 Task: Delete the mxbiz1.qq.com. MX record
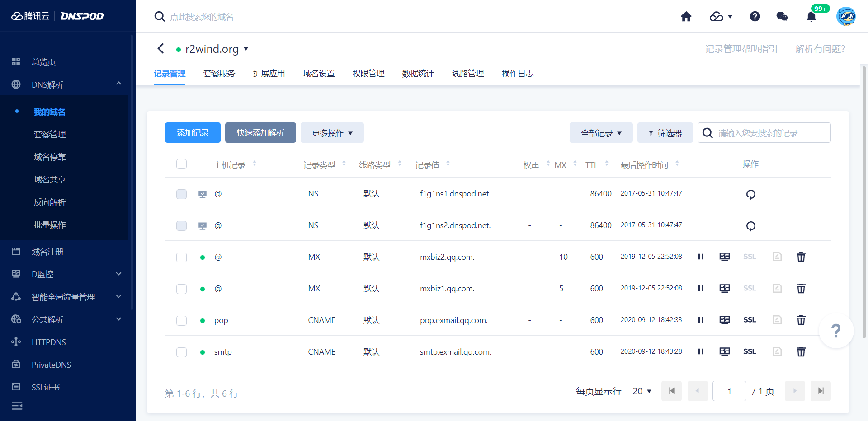click(x=801, y=288)
